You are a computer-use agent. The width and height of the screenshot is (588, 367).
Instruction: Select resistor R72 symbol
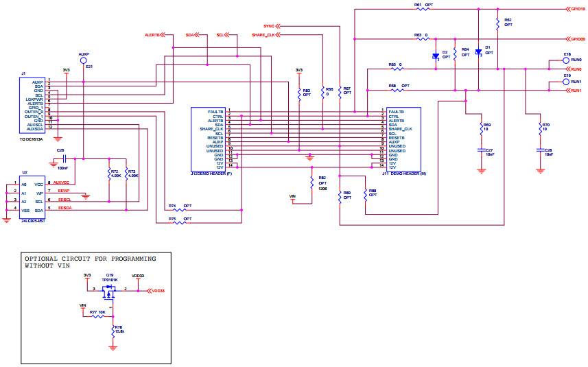(109, 174)
